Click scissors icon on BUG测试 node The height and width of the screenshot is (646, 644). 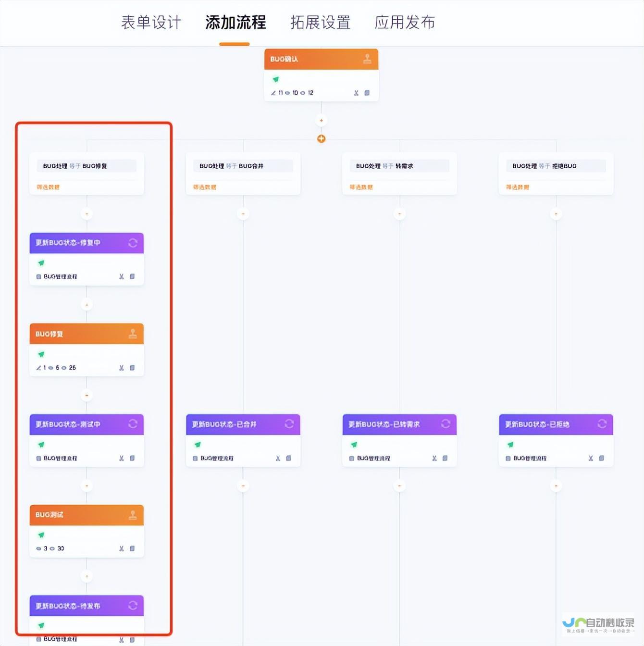[x=122, y=548]
